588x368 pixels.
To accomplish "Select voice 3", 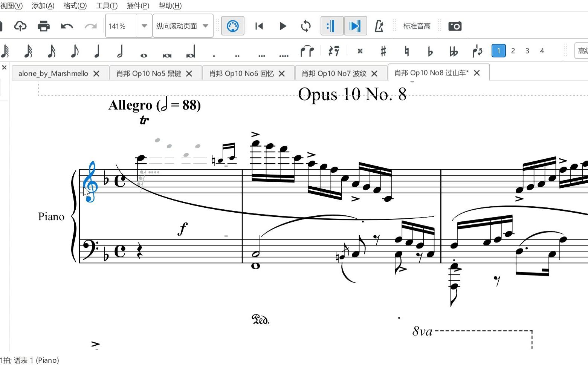I will (527, 51).
